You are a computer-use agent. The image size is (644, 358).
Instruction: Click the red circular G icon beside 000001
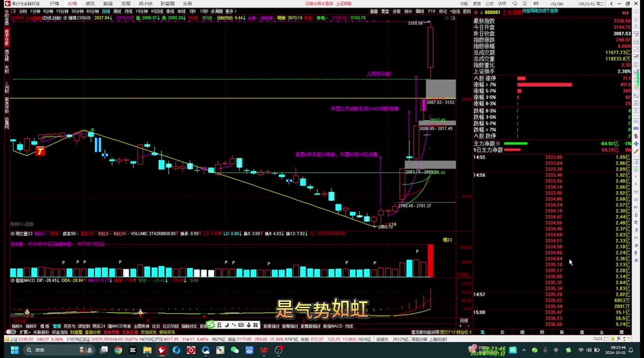(x=476, y=12)
